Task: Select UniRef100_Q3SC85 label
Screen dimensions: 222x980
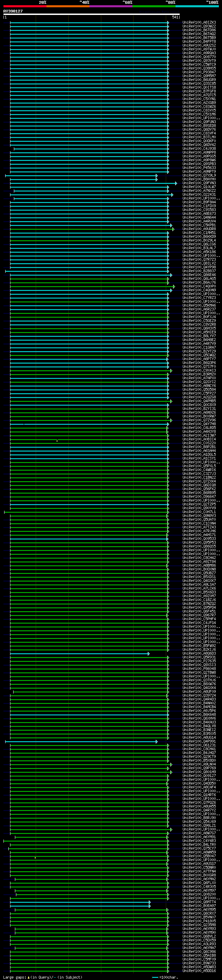Action: click(x=199, y=84)
